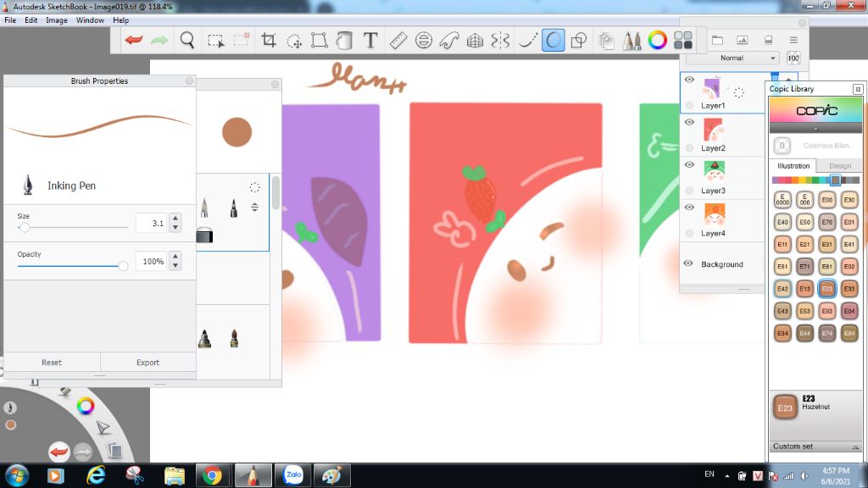Image resolution: width=868 pixels, height=488 pixels.
Task: Click the add image icon in Layers panel
Action: [x=743, y=40]
